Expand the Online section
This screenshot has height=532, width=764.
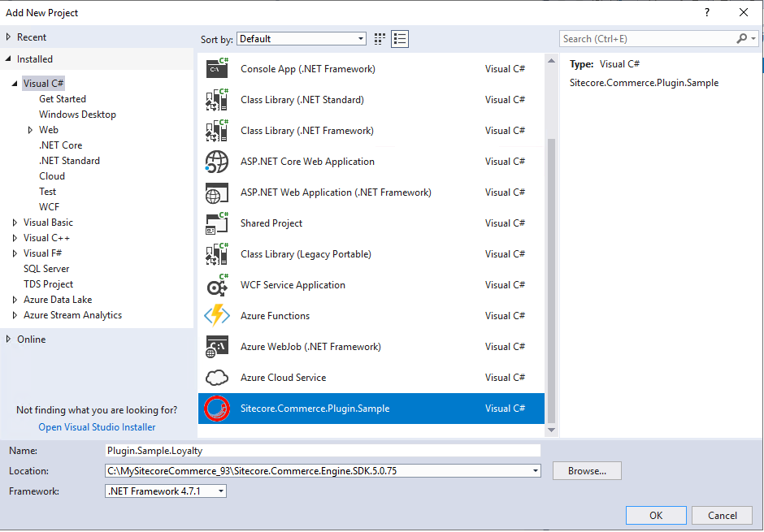coord(8,340)
